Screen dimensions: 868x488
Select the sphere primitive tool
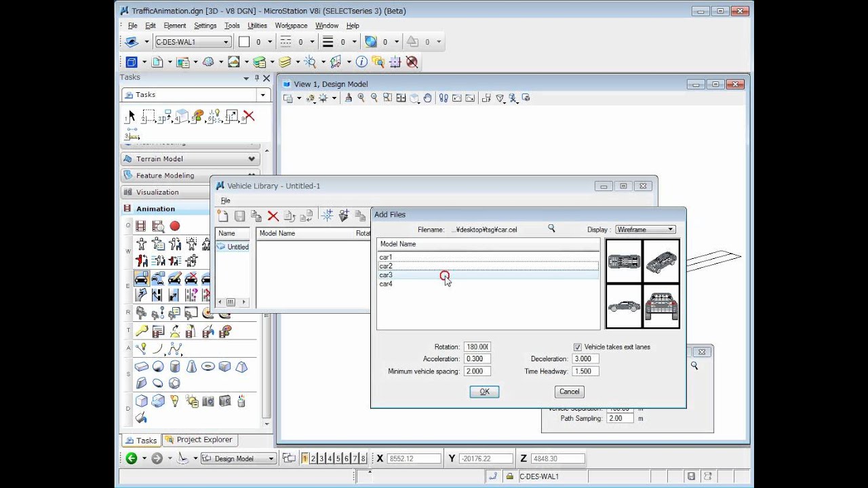tap(158, 367)
